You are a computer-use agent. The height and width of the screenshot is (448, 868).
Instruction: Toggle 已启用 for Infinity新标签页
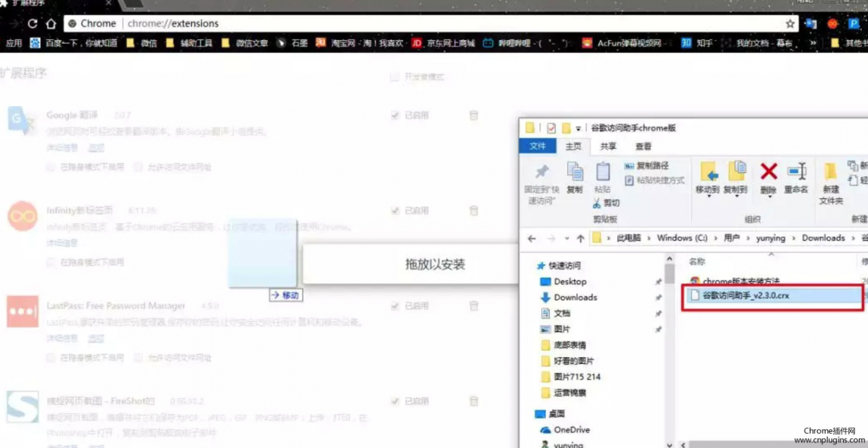click(x=395, y=210)
